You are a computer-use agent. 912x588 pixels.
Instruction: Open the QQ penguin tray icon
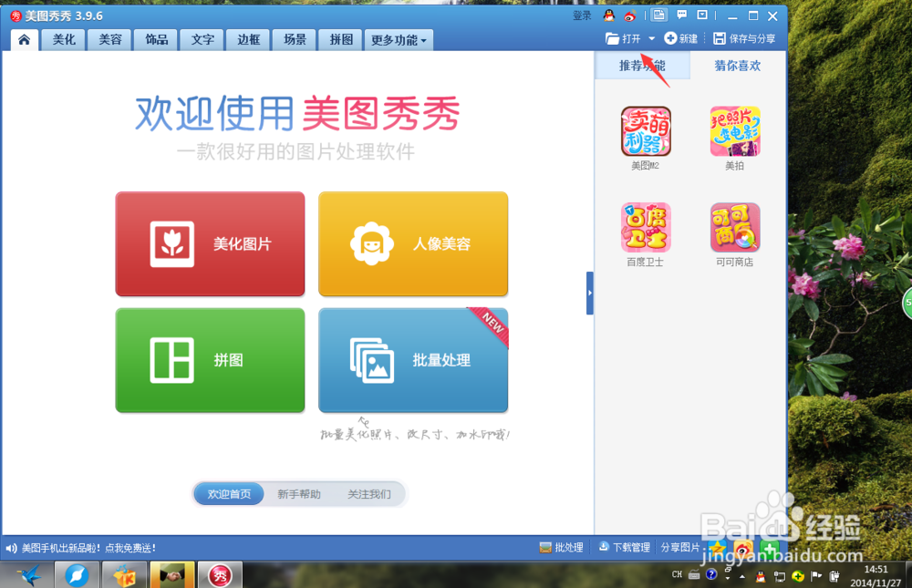[761, 576]
